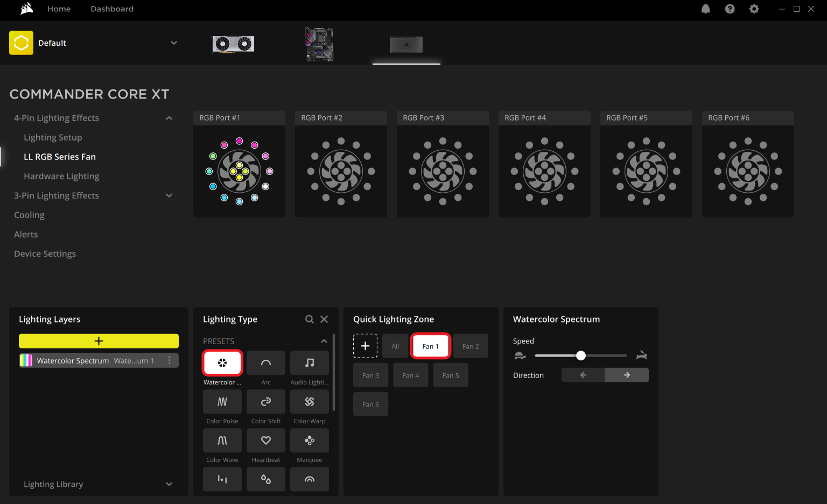This screenshot has width=827, height=504.
Task: Select the Heartbeat preset
Action: pos(266,440)
